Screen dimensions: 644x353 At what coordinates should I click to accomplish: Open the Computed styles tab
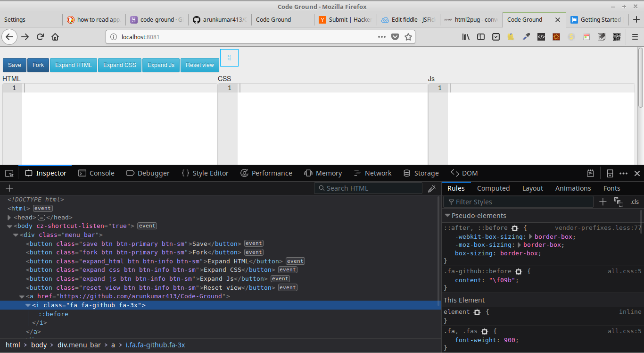tap(493, 188)
